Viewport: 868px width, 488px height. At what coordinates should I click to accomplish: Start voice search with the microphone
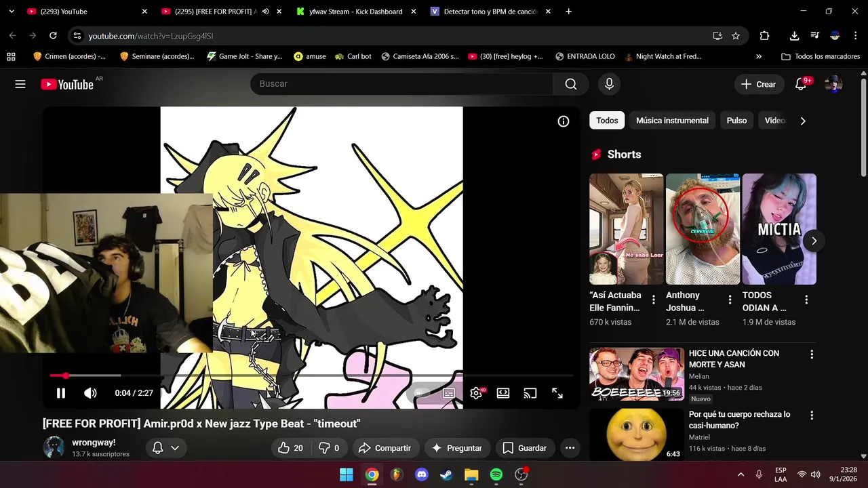609,84
